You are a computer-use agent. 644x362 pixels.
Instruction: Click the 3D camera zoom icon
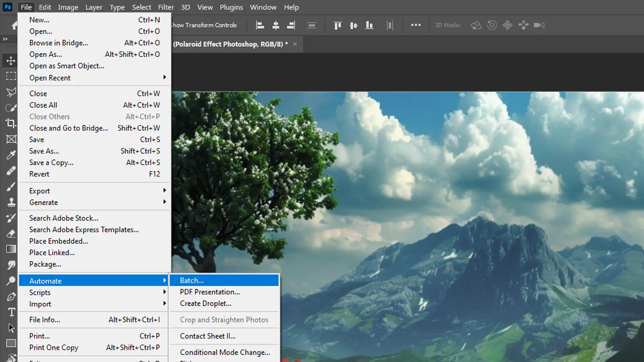(539, 25)
